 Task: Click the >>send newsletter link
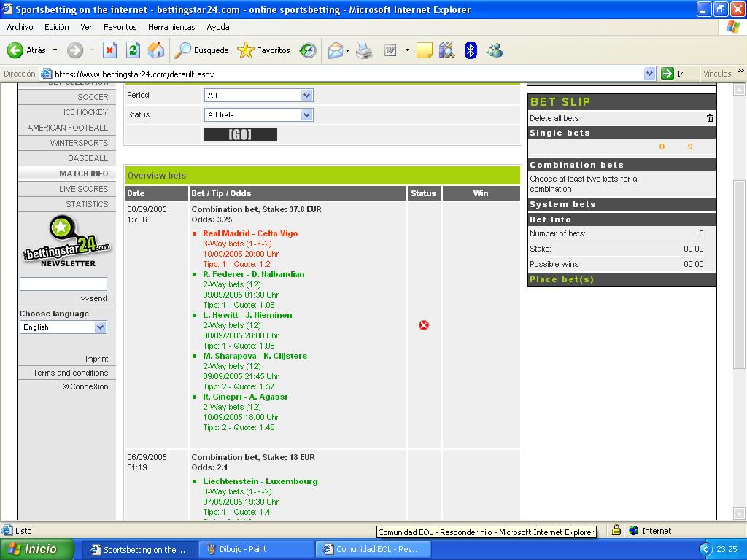[94, 298]
